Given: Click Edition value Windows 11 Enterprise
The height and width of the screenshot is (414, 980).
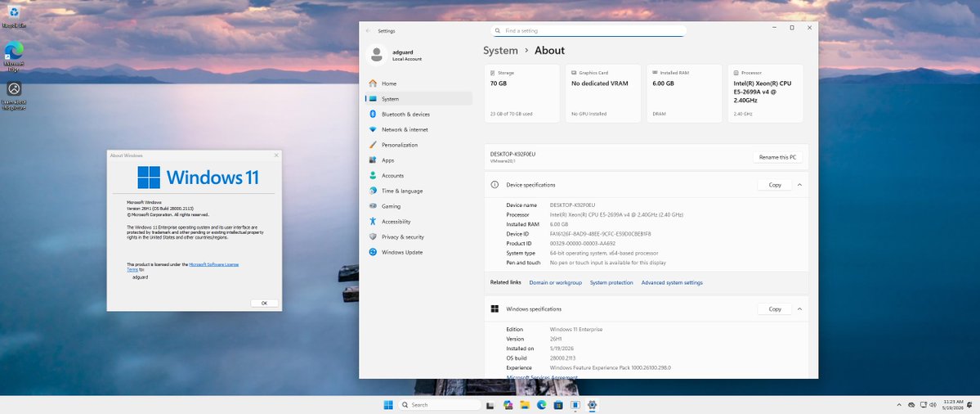Looking at the screenshot, I should point(575,330).
